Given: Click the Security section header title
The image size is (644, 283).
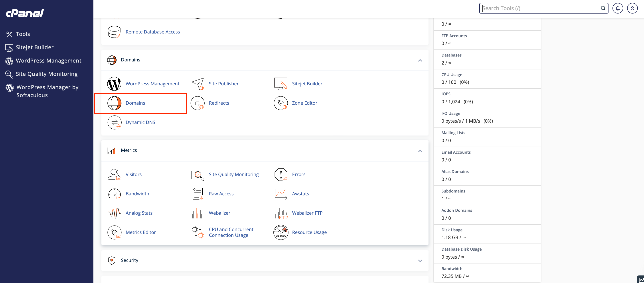Looking at the screenshot, I should pyautogui.click(x=130, y=261).
